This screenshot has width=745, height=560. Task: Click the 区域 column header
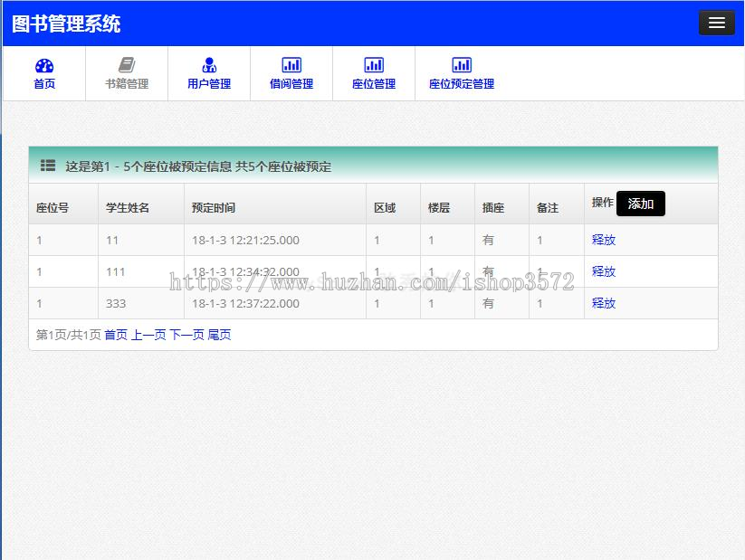click(385, 208)
